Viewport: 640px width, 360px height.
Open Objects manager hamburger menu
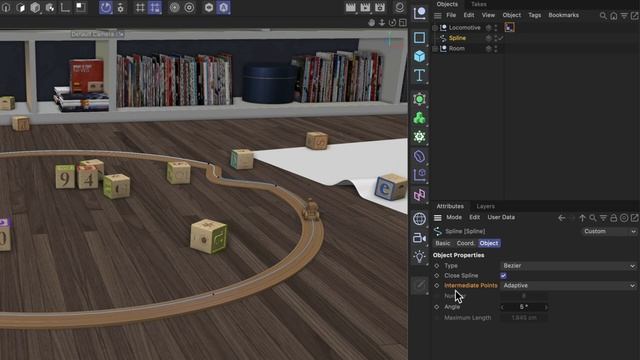[x=438, y=16]
